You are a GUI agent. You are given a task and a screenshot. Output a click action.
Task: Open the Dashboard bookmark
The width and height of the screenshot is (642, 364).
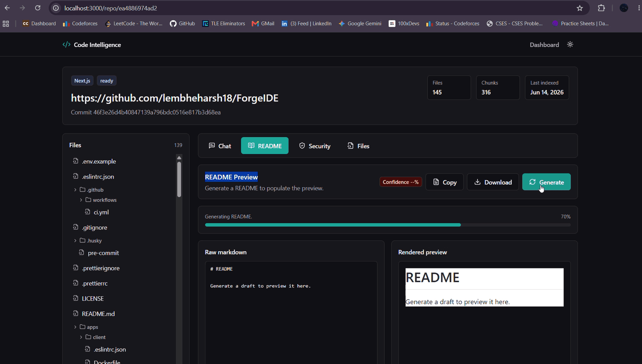(x=39, y=24)
